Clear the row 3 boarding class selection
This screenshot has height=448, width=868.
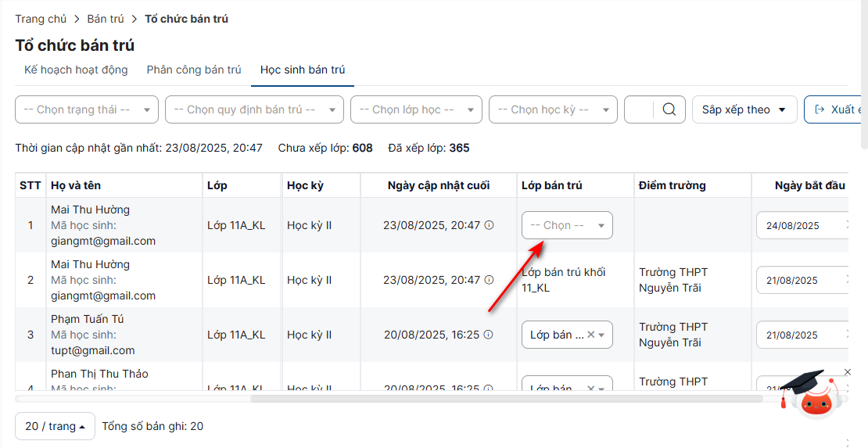pyautogui.click(x=591, y=335)
